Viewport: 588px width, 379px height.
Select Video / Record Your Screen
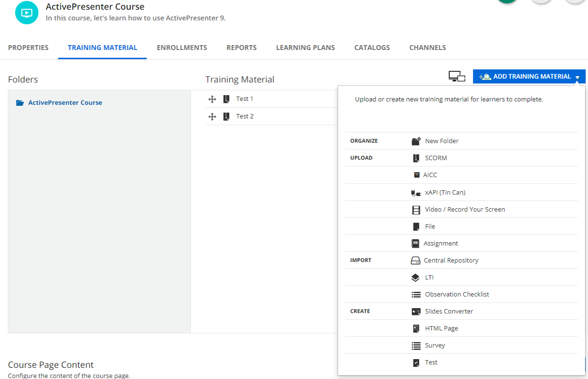465,210
